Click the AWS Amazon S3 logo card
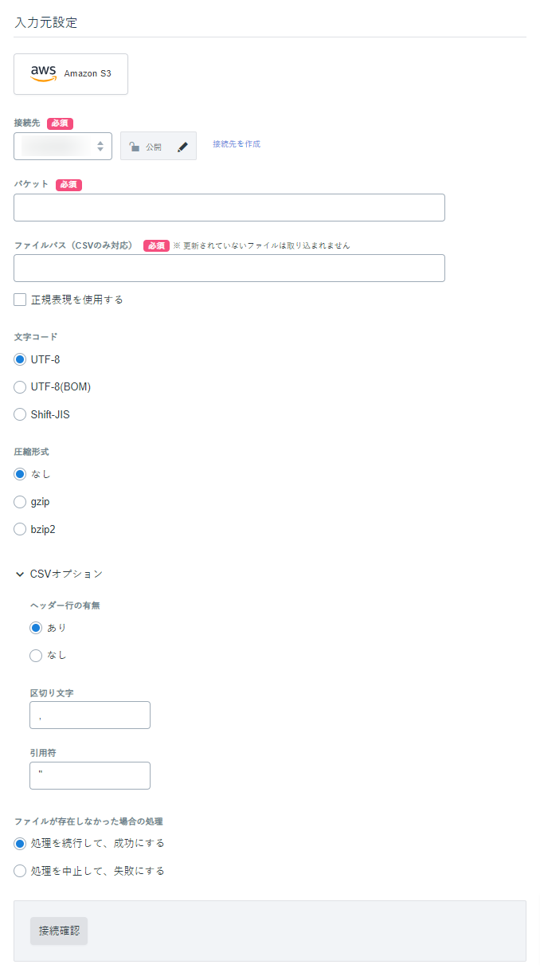The width and height of the screenshot is (540, 980). 71,74
